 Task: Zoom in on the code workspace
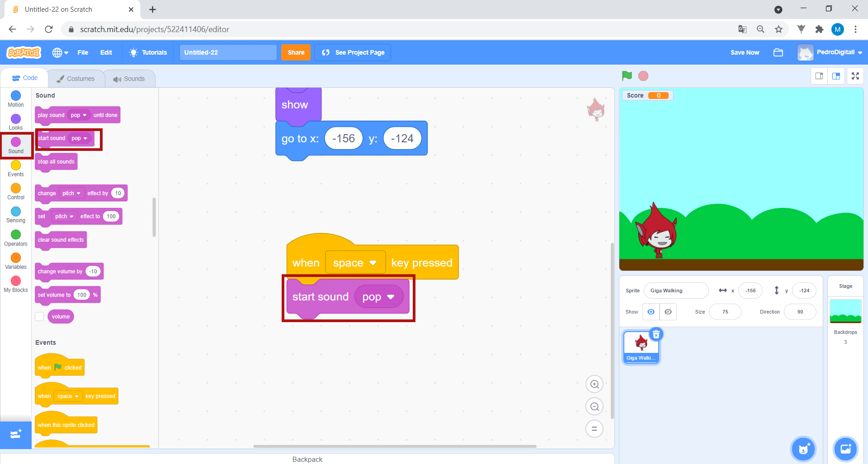click(x=594, y=384)
